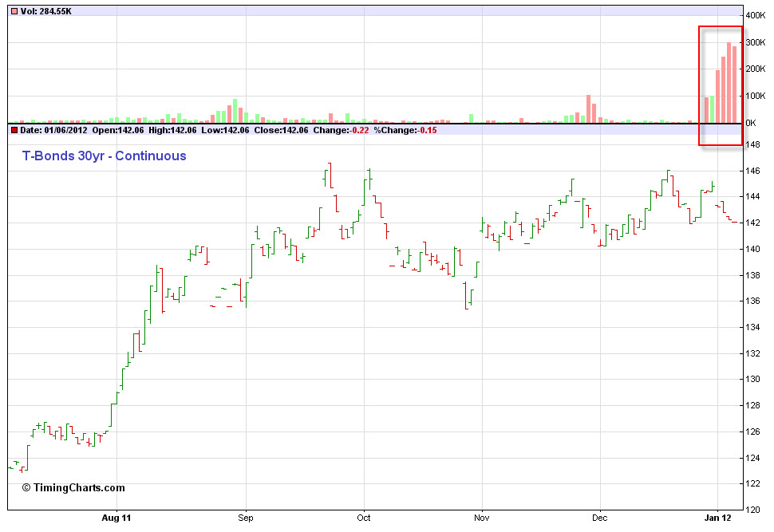Click the 120 price axis label
Viewport: 774px width, 532px height.
753,510
